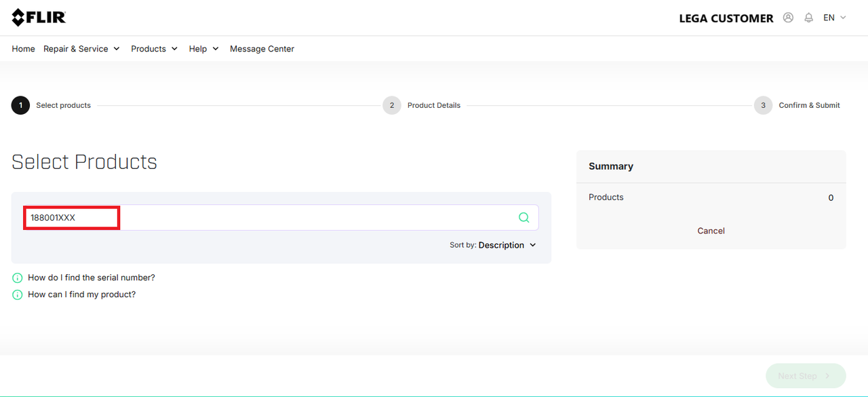Expand the Repair & Service menu
The width and height of the screenshot is (868, 397).
81,49
